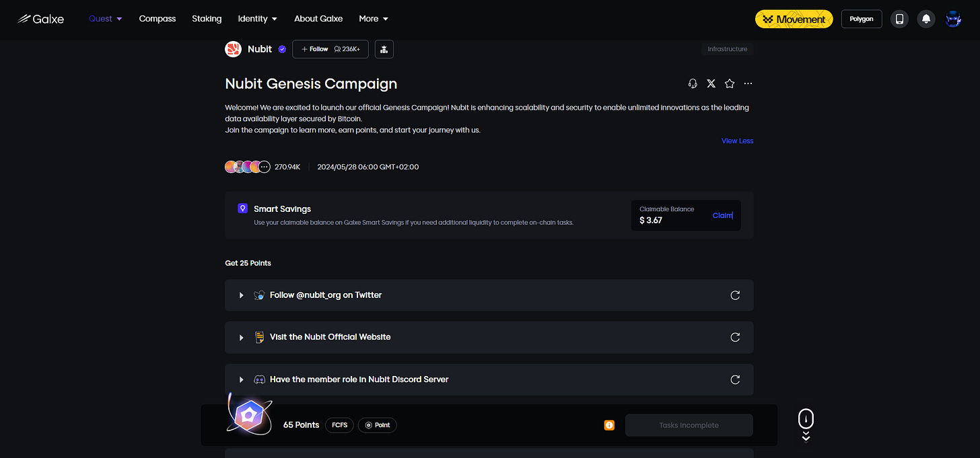Expand the Identity menu
Screen dimensions: 980x458
click(258, 19)
